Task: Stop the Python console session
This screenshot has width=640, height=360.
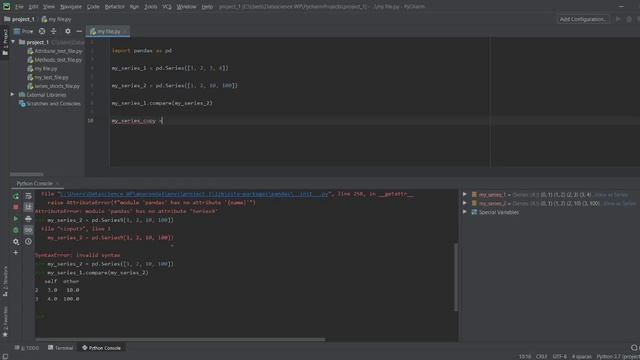Action: [16, 207]
